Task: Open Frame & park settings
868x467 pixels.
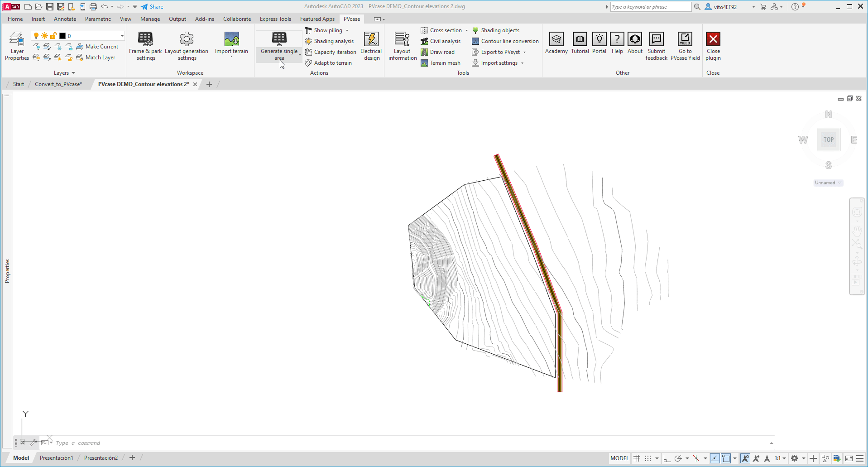Action: pyautogui.click(x=145, y=46)
